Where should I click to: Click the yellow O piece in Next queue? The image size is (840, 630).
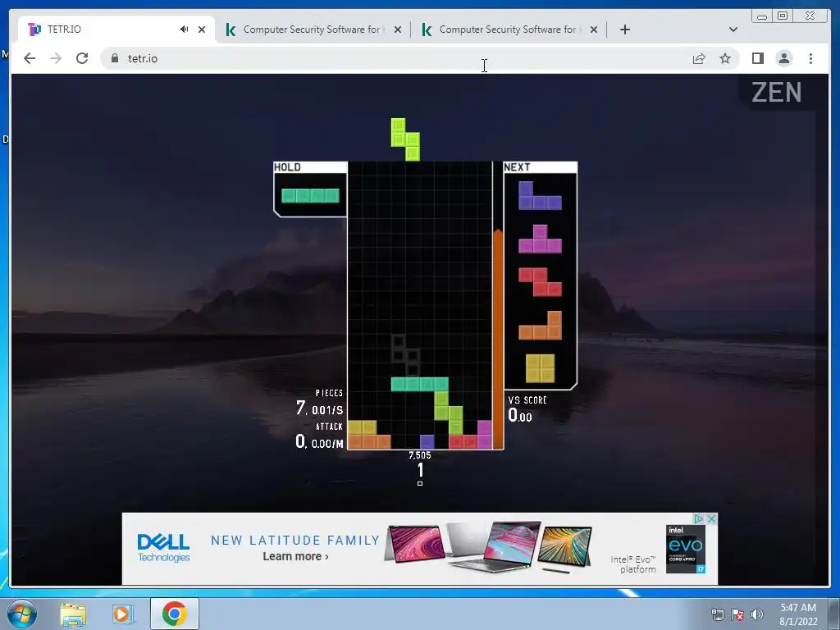tap(540, 368)
